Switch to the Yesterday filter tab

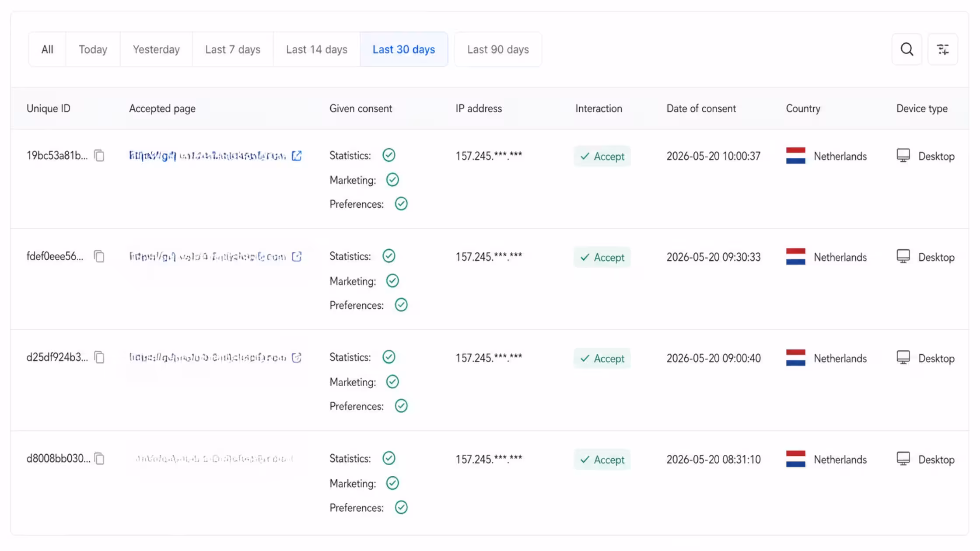(x=156, y=49)
